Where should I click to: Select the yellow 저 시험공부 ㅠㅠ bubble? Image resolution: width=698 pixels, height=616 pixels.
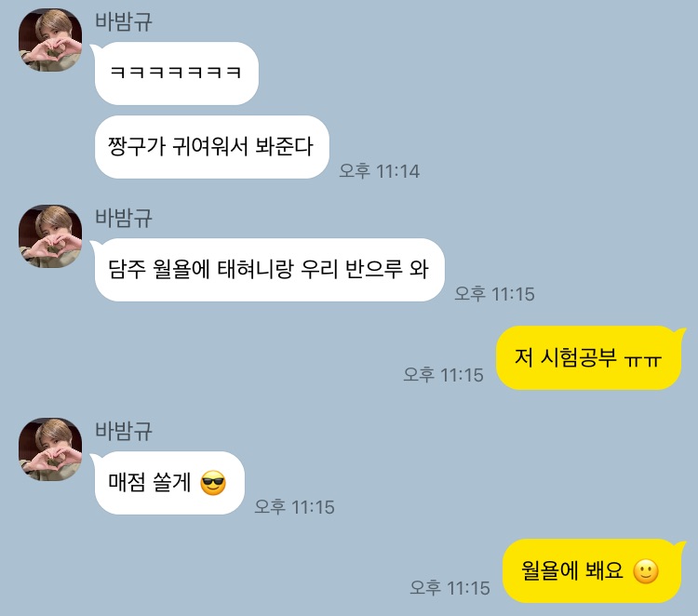588,358
